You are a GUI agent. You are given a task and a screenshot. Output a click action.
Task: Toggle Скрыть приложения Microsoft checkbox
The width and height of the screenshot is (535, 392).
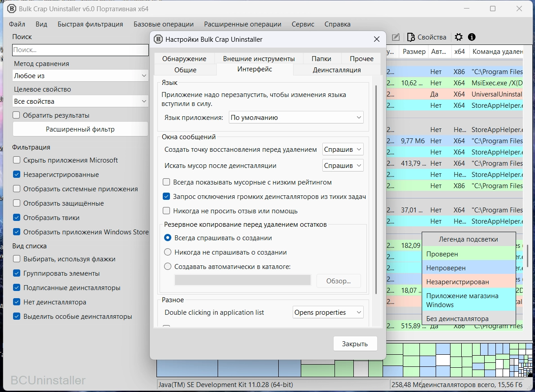[17, 160]
